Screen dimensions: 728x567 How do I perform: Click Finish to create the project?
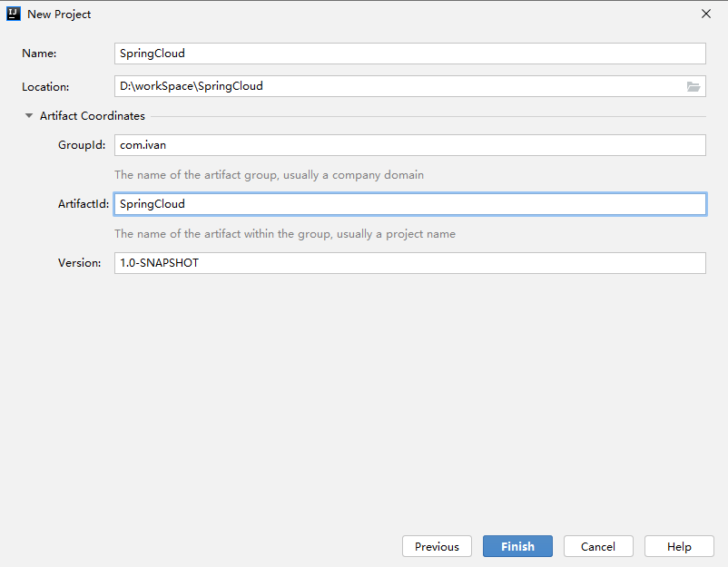coord(517,546)
